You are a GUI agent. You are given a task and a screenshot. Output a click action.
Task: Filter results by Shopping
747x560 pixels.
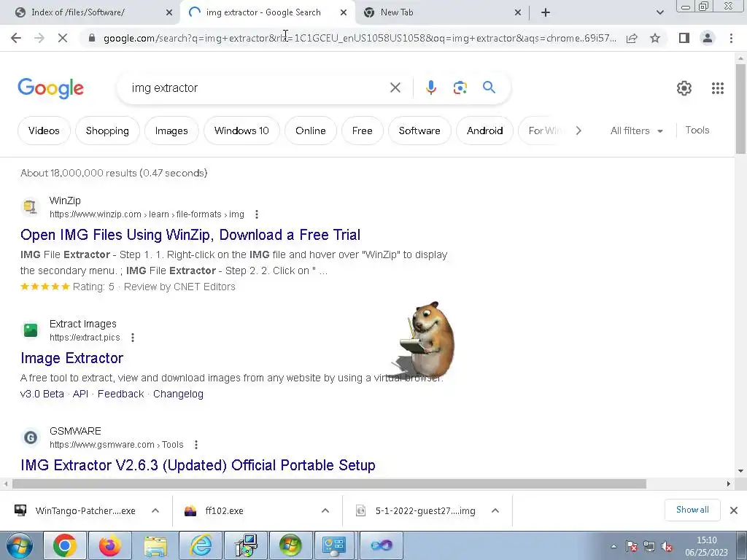pos(107,131)
